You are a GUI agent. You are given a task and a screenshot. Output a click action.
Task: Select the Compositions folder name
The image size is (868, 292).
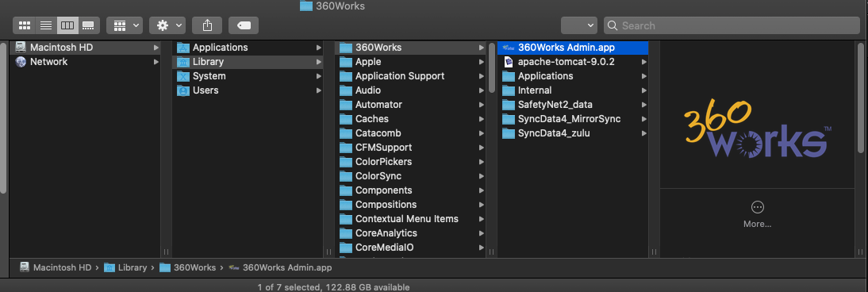point(386,205)
